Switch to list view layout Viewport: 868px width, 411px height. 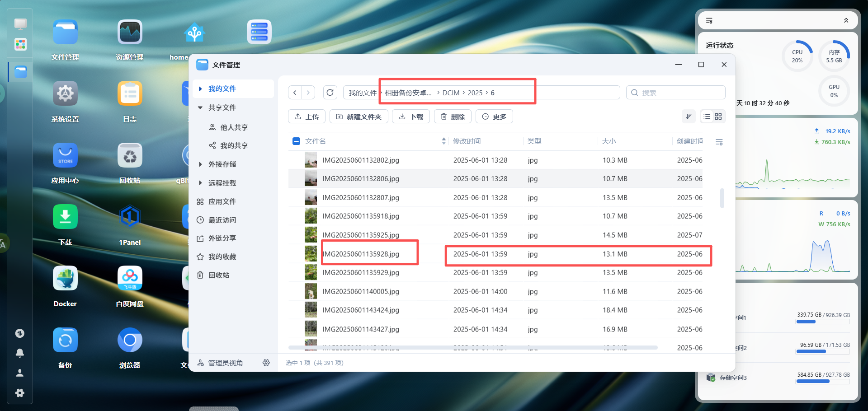707,117
